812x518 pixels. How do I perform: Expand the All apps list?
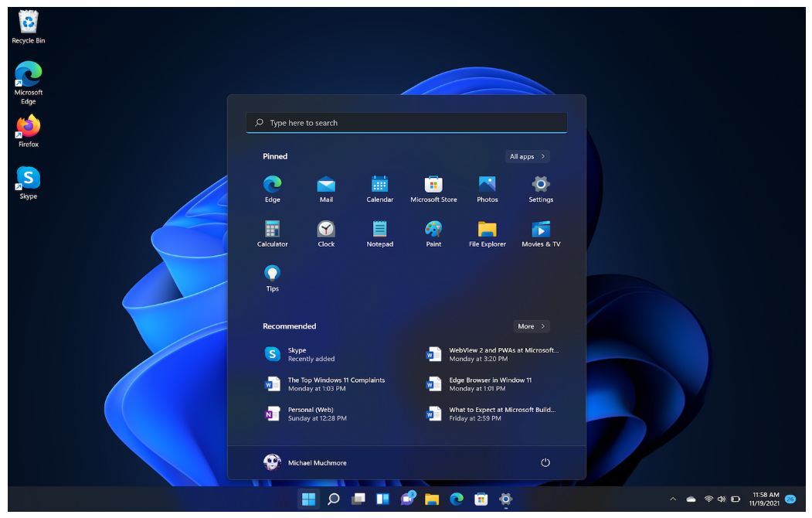click(x=528, y=156)
